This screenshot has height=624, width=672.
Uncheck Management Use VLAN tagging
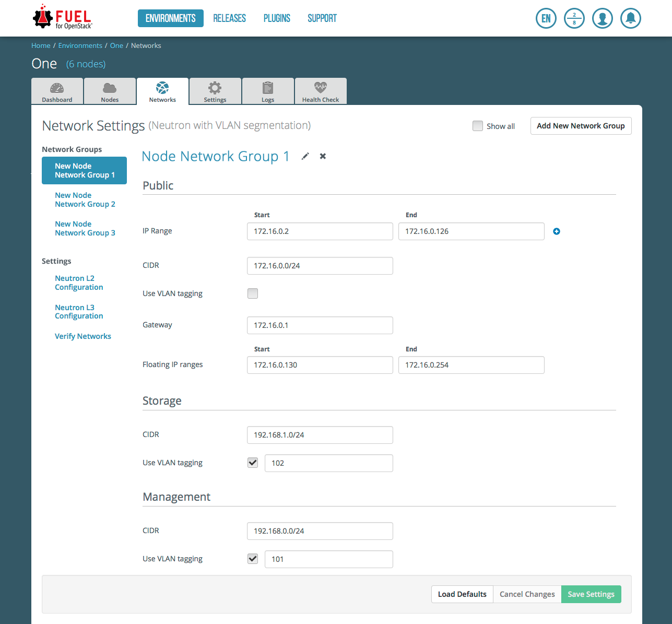click(253, 559)
